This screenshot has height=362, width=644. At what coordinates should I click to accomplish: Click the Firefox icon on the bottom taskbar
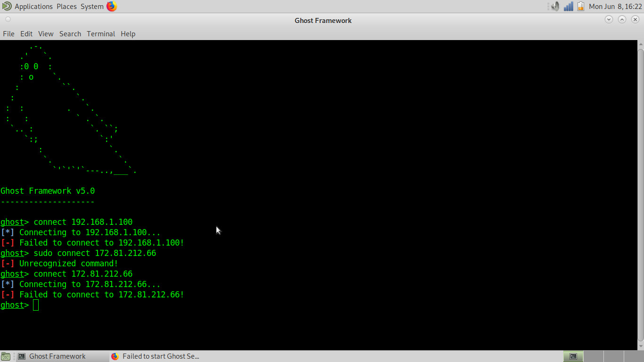115,356
